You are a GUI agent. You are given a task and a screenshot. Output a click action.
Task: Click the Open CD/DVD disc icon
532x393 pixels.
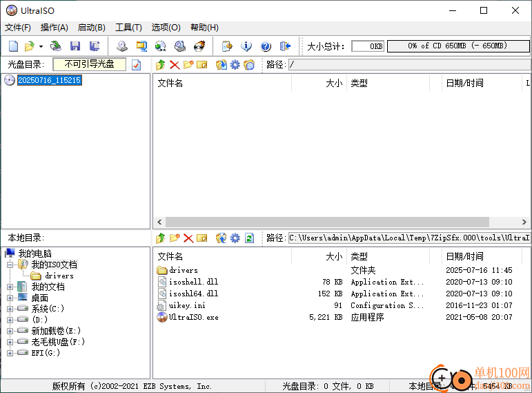[55, 46]
